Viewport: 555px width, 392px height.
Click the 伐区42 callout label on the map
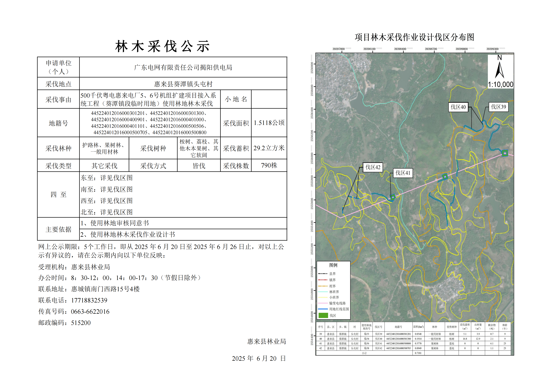tap(373, 167)
